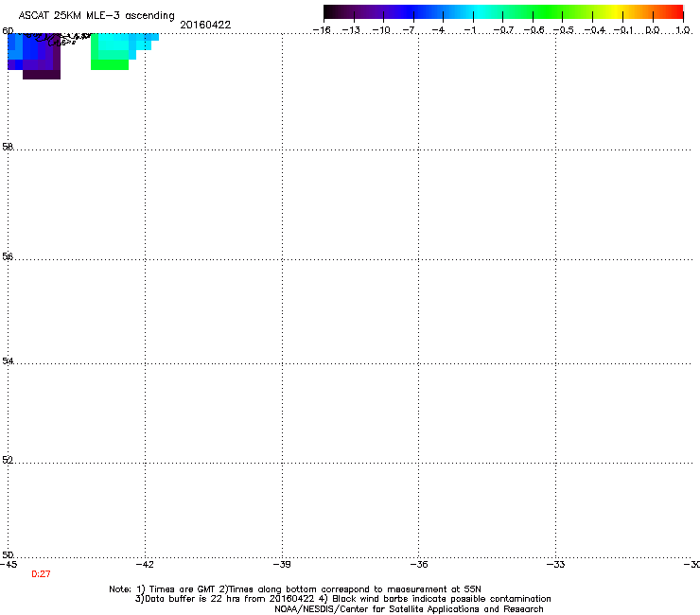Click the latitude label 56
The height and width of the screenshot is (615, 700).
coord(8,256)
